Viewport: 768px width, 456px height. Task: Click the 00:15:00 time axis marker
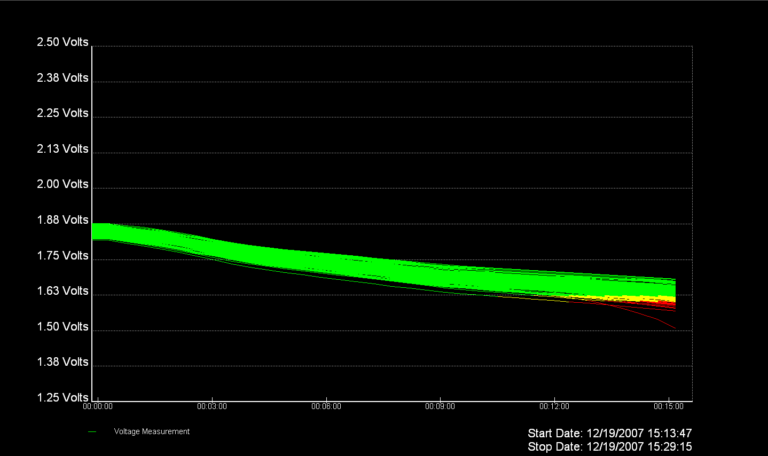pos(668,407)
